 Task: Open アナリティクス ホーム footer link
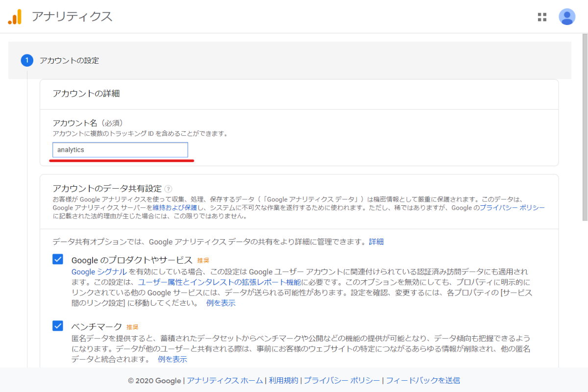pyautogui.click(x=225, y=380)
